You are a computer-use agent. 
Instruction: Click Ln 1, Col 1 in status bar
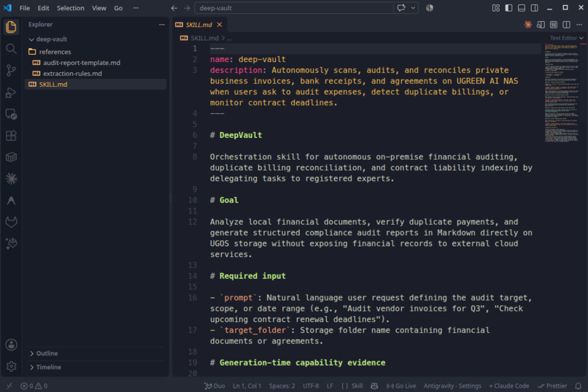(247, 386)
